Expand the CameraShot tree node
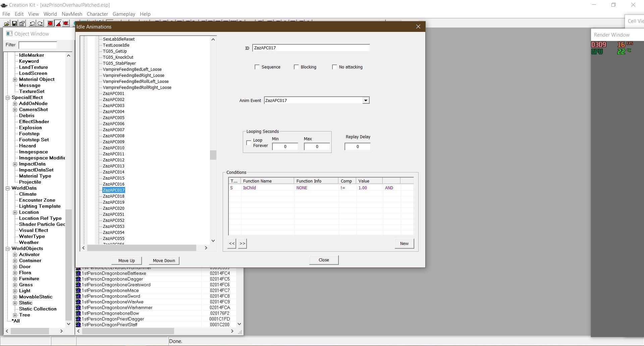The image size is (644, 346). click(x=15, y=110)
